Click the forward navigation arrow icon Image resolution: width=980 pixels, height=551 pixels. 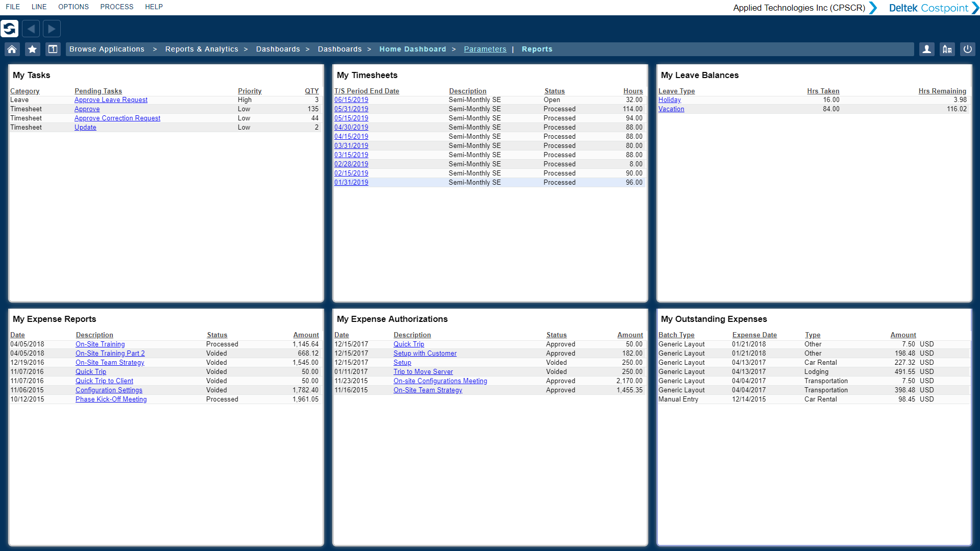pyautogui.click(x=51, y=29)
